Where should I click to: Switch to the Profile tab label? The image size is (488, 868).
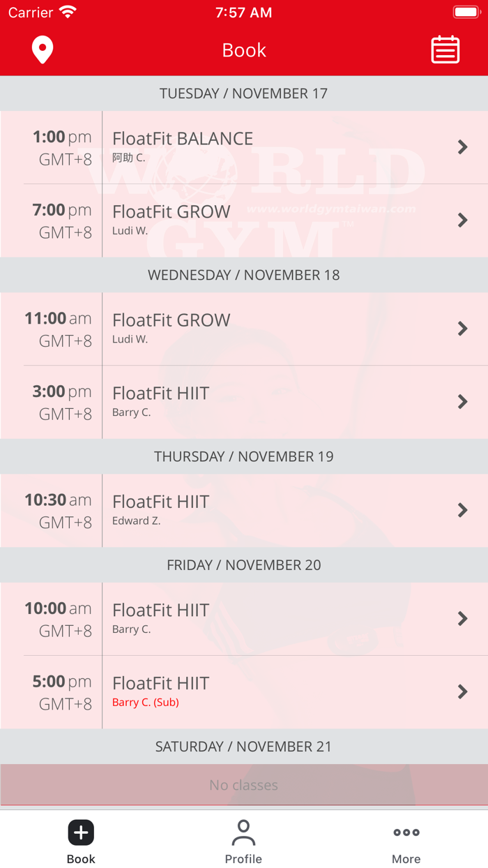243,859
